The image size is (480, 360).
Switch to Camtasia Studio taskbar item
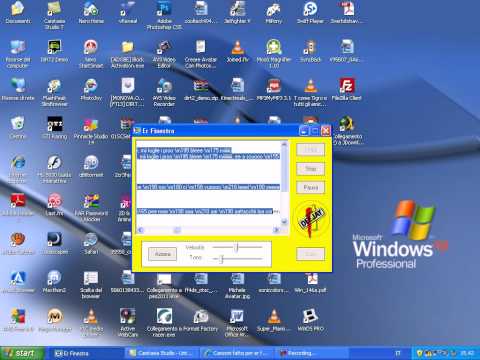(162, 353)
